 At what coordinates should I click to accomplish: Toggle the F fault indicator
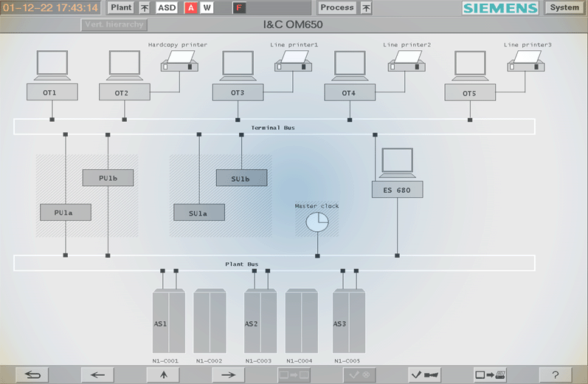tap(239, 8)
